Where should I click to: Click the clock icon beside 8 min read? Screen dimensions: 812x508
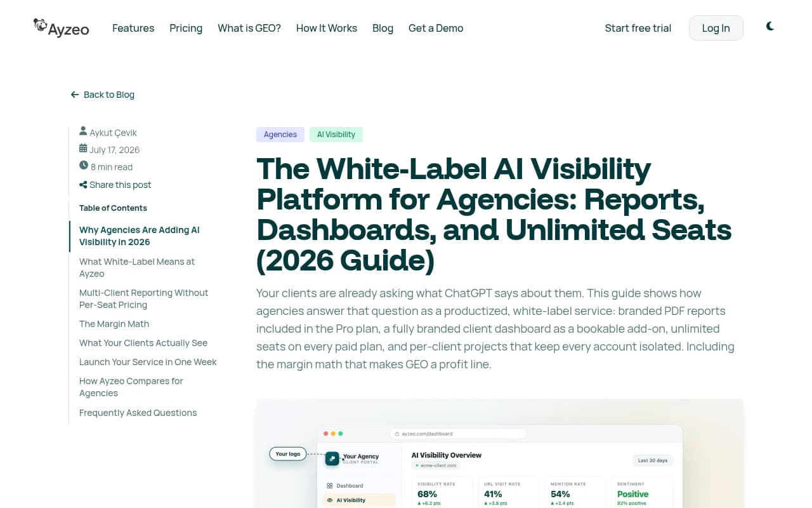tap(84, 166)
